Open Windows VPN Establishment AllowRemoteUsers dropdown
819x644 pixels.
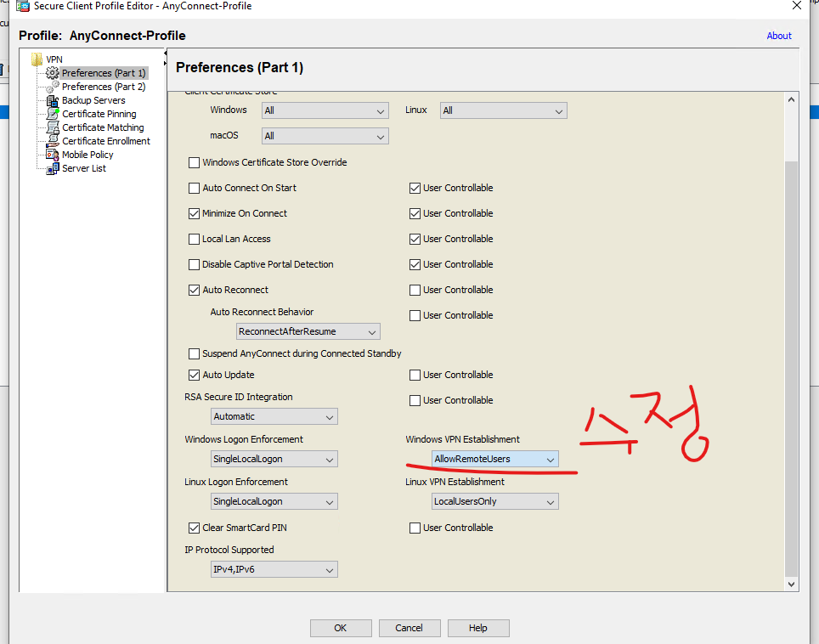coord(495,459)
